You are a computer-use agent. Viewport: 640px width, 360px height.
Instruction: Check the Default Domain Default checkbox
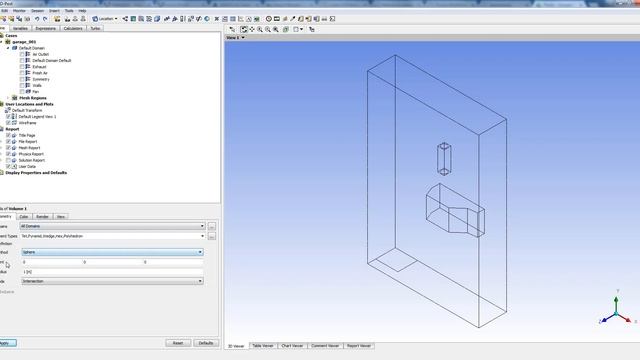(22, 60)
